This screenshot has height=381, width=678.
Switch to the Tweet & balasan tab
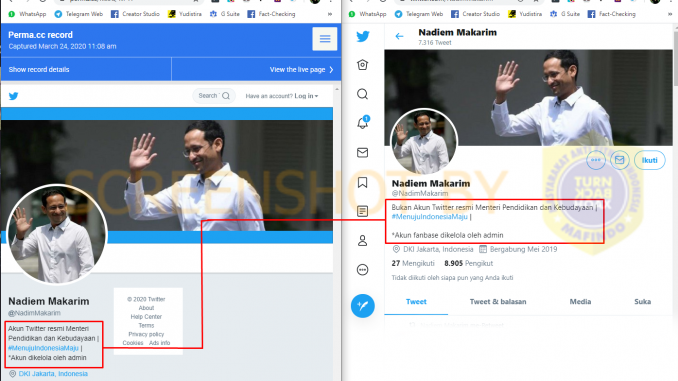tap(498, 302)
